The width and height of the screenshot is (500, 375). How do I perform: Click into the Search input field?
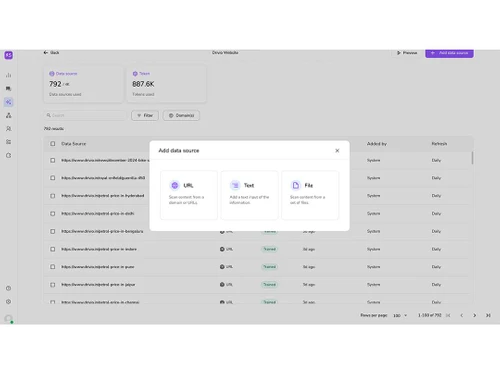[85, 115]
